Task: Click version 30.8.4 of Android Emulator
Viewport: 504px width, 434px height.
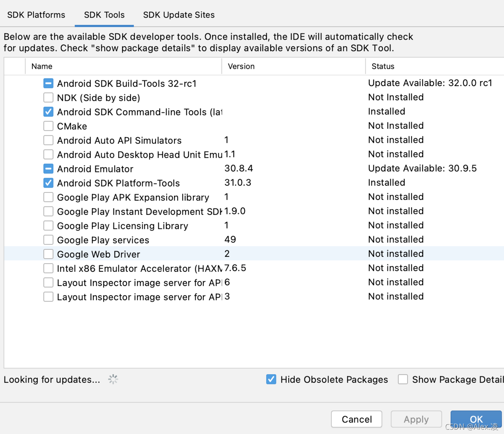Action: (239, 168)
